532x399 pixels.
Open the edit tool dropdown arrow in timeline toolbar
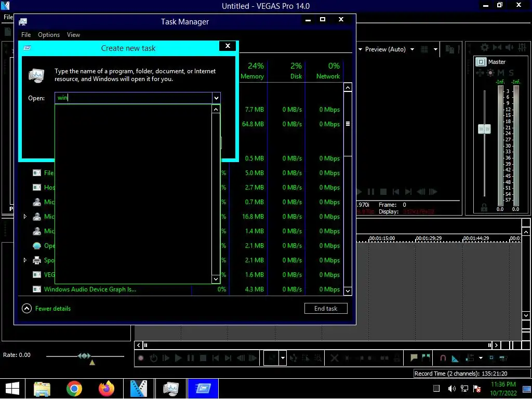282,358
